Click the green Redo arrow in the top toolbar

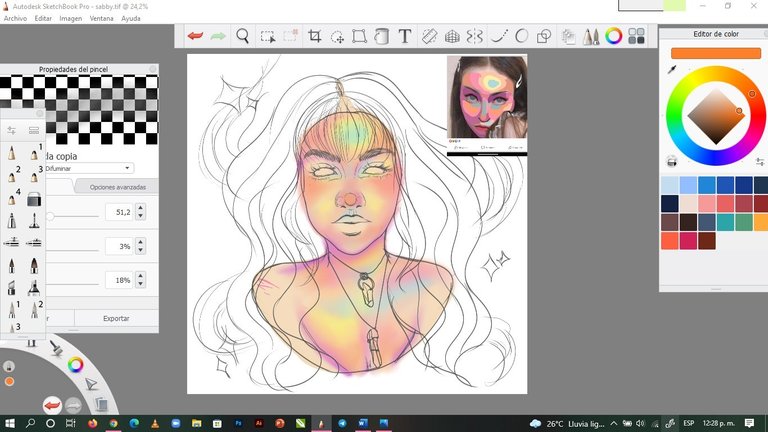coord(218,36)
